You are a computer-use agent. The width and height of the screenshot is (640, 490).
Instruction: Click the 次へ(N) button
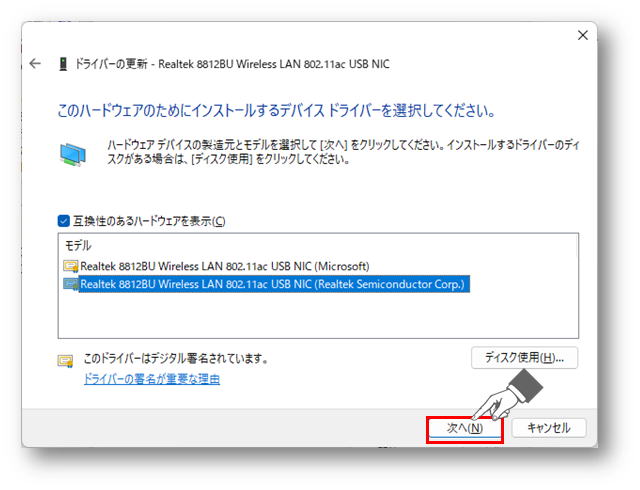pyautogui.click(x=465, y=428)
